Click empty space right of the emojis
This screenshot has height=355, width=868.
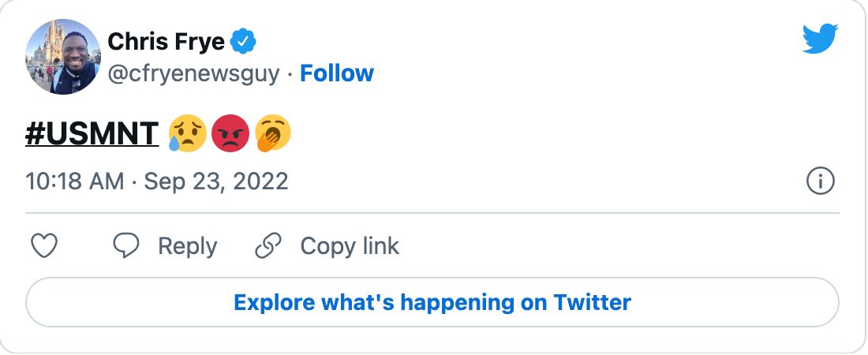(x=513, y=134)
